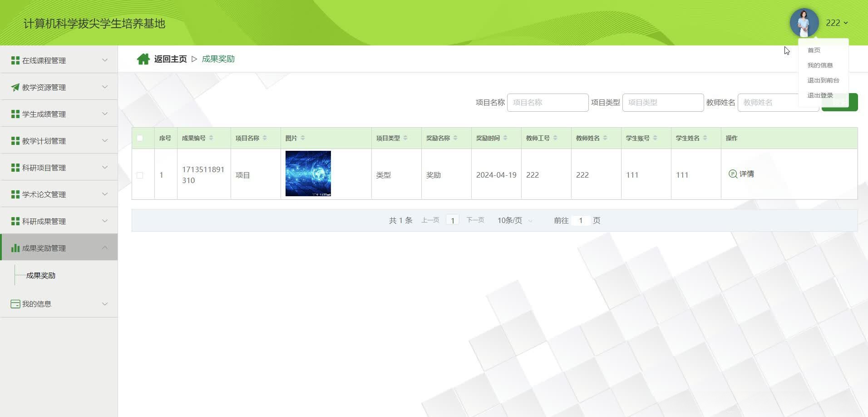Open 成果奖励 submenu item in sidebar
868x417 pixels.
point(41,275)
